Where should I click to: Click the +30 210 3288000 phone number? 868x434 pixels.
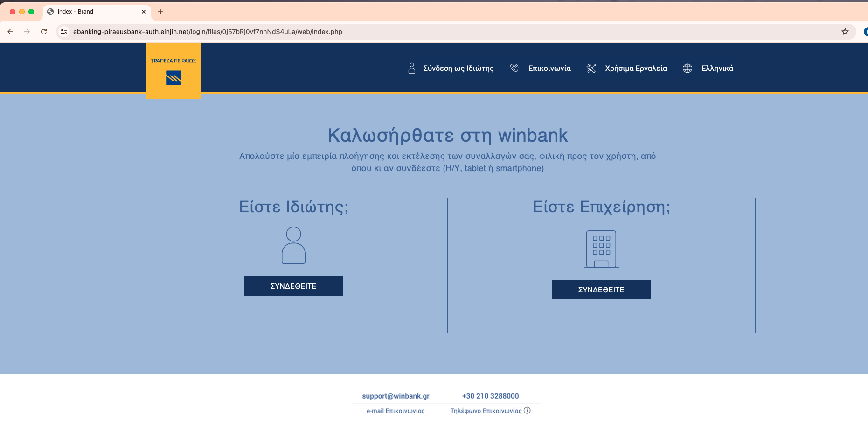coord(490,396)
